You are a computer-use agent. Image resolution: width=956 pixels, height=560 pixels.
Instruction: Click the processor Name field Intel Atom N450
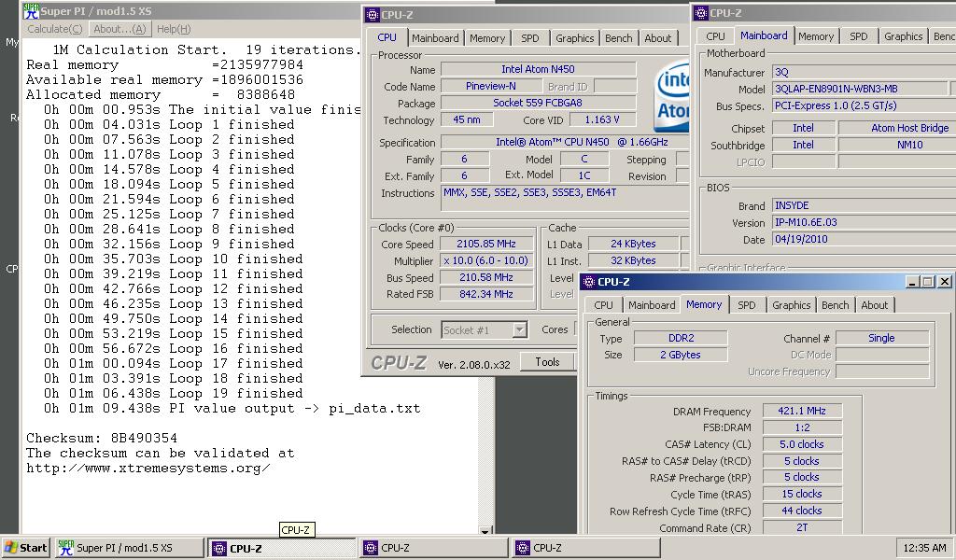click(539, 69)
